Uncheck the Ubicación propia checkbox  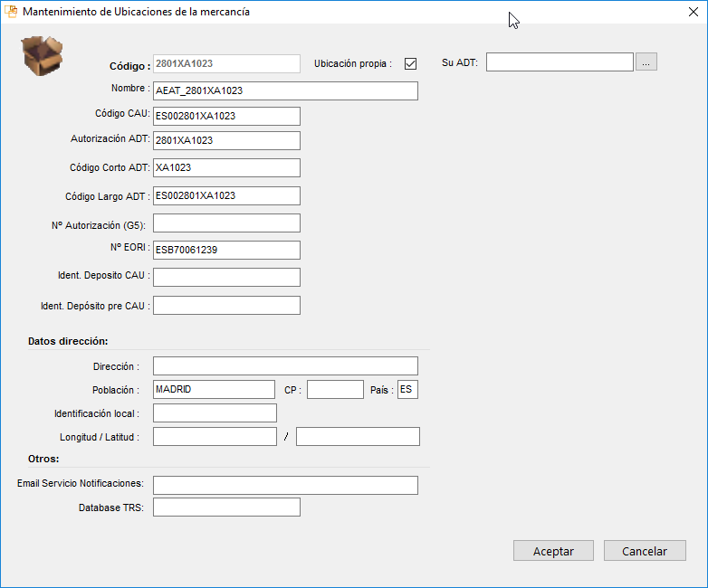point(410,63)
